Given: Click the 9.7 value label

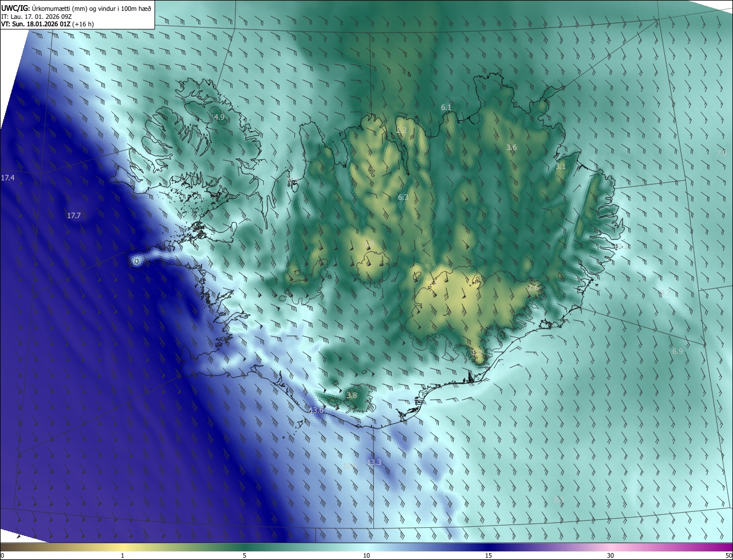Looking at the screenshot, I should pos(664,293).
